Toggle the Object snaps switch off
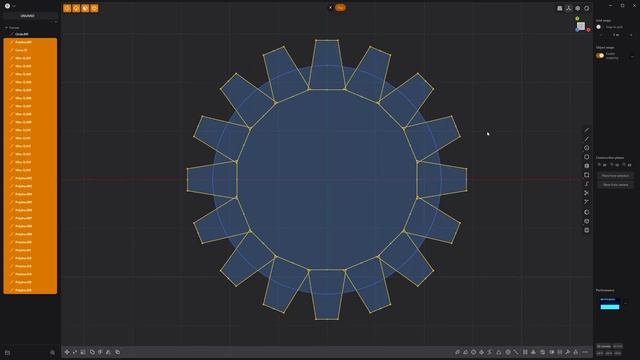This screenshot has height=360, width=640. tap(600, 56)
